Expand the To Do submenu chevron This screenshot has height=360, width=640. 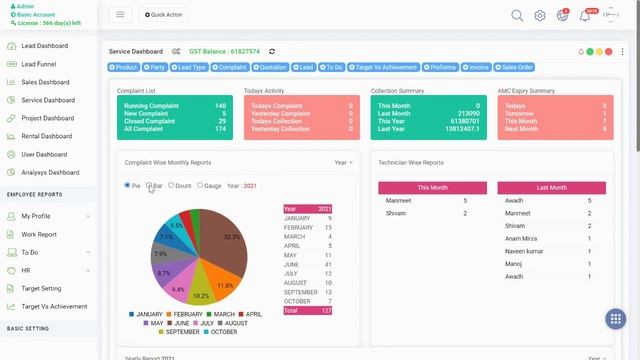tap(88, 253)
